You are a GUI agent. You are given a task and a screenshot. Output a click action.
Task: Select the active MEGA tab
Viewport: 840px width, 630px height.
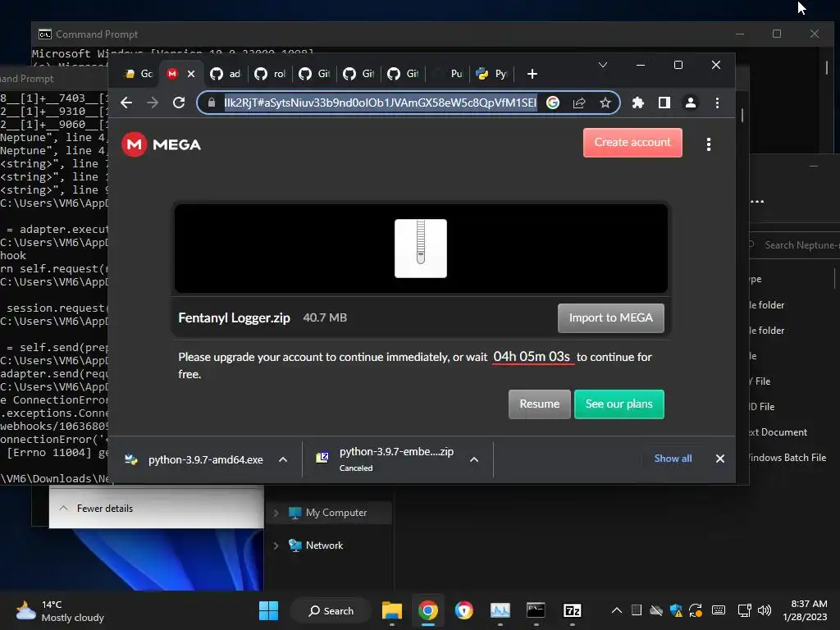point(172,74)
